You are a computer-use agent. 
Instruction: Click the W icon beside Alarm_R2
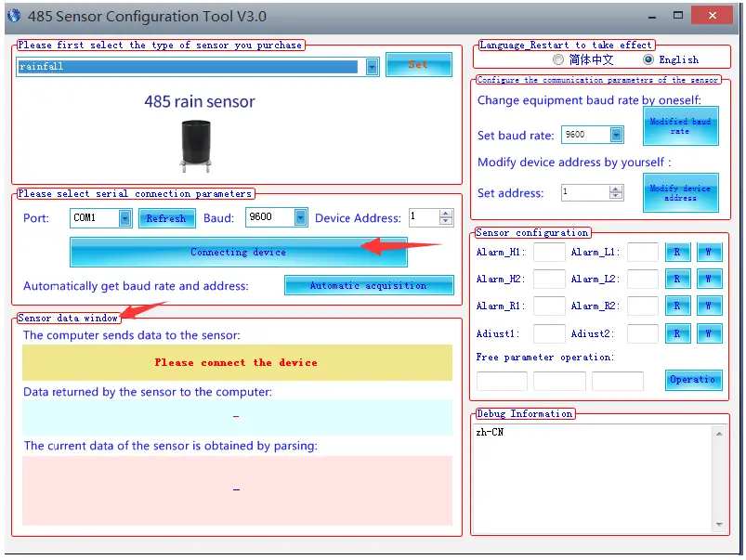708,306
